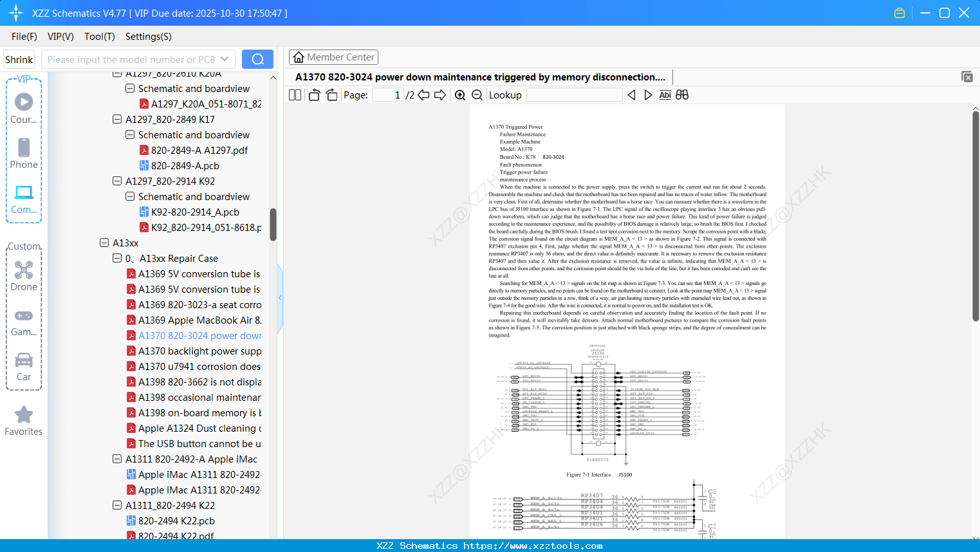This screenshot has height=552, width=980.
Task: Close the document tab with the X icon
Action: click(966, 77)
